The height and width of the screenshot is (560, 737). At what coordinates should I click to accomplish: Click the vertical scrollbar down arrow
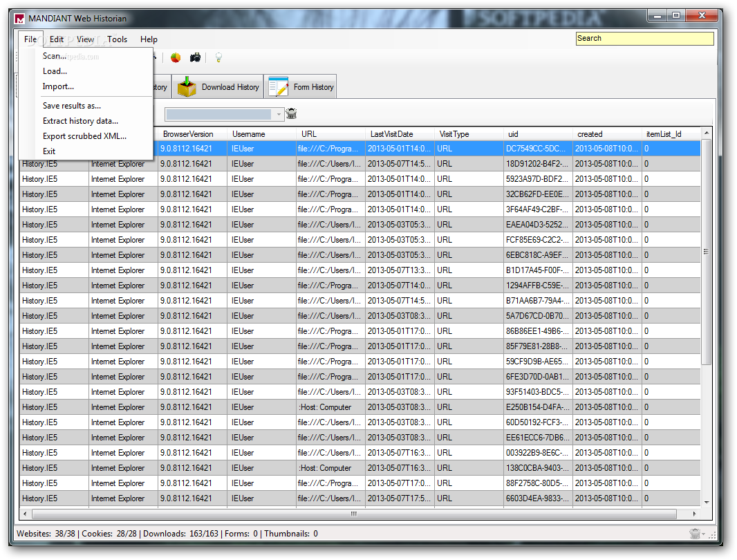click(706, 502)
